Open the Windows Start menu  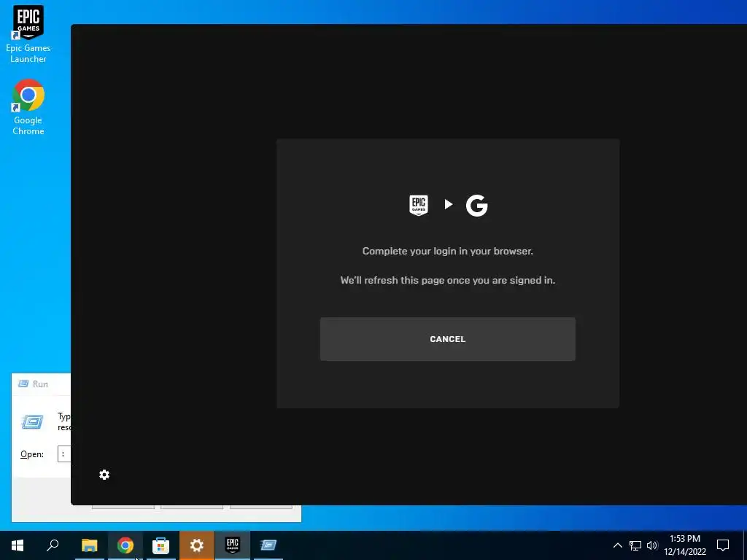click(18, 545)
